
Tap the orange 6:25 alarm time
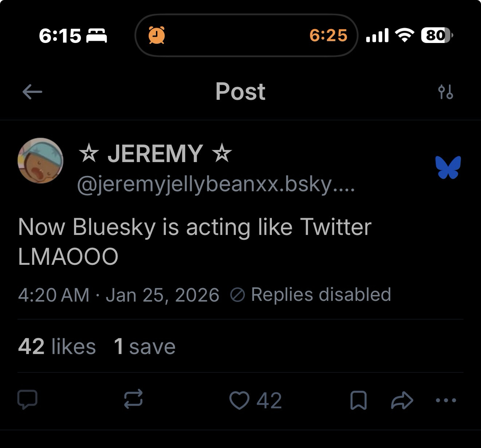coord(328,35)
